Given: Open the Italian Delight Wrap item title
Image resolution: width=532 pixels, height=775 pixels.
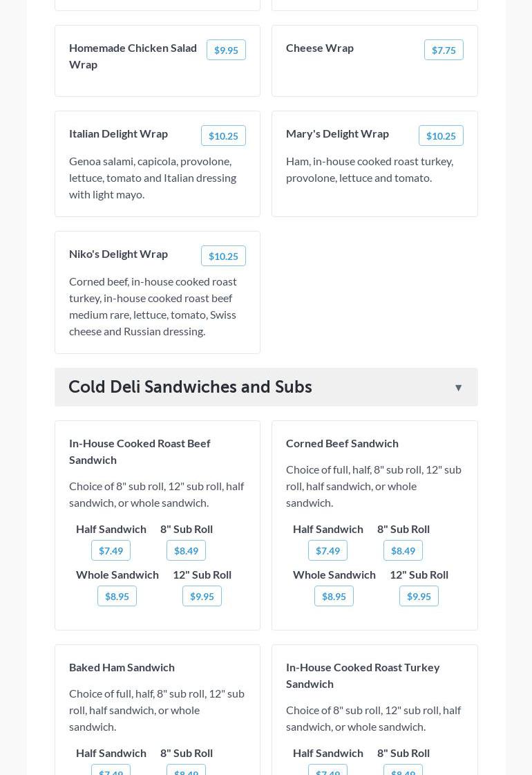Looking at the screenshot, I should pos(118,133).
